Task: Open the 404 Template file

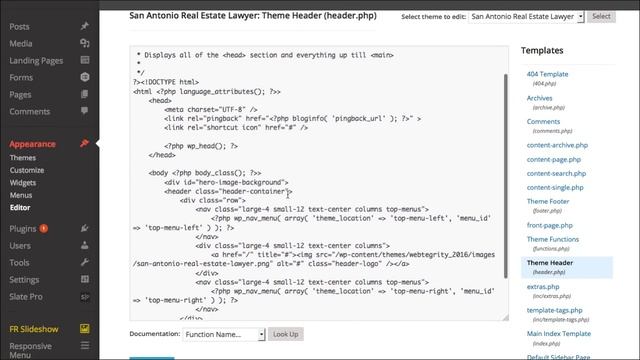Action: (x=547, y=74)
